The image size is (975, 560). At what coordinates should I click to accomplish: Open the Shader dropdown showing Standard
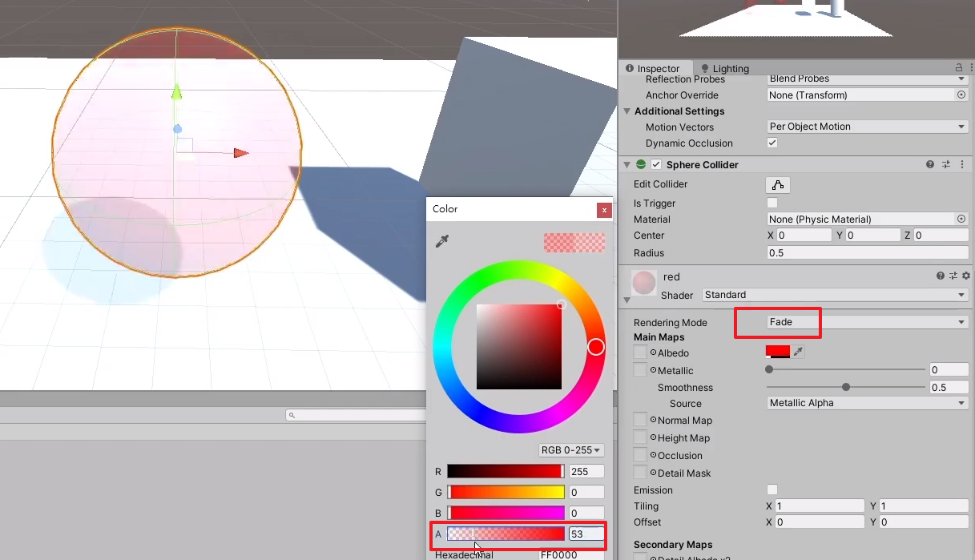[833, 295]
